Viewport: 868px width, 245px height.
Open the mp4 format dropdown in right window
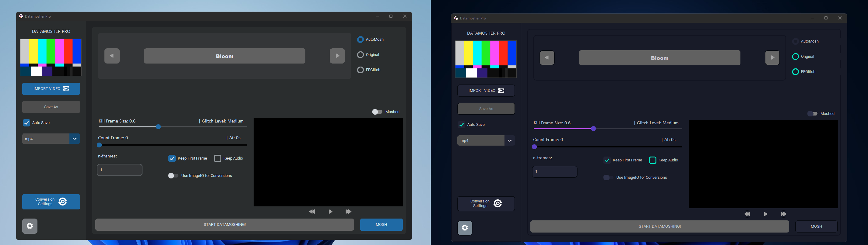(x=486, y=140)
